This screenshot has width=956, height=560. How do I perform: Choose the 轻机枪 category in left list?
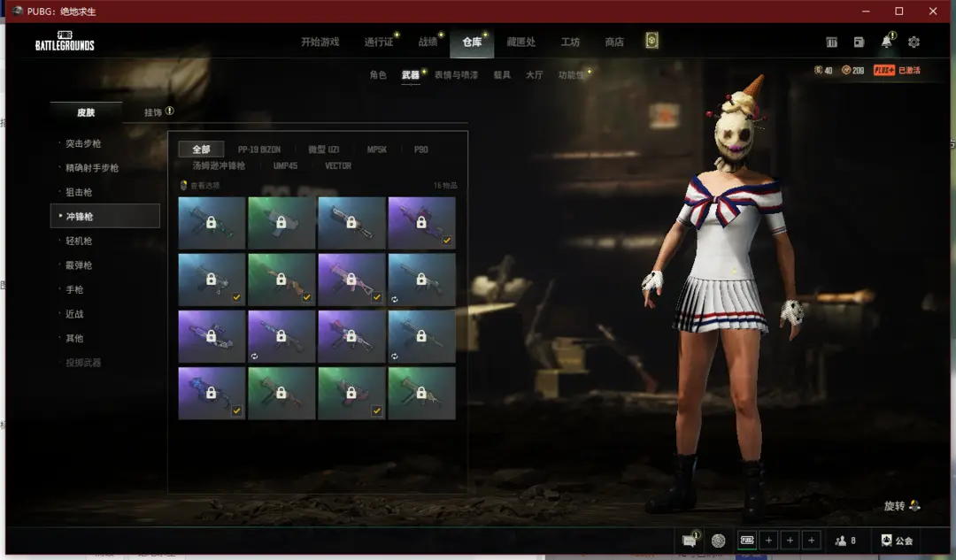(79, 241)
